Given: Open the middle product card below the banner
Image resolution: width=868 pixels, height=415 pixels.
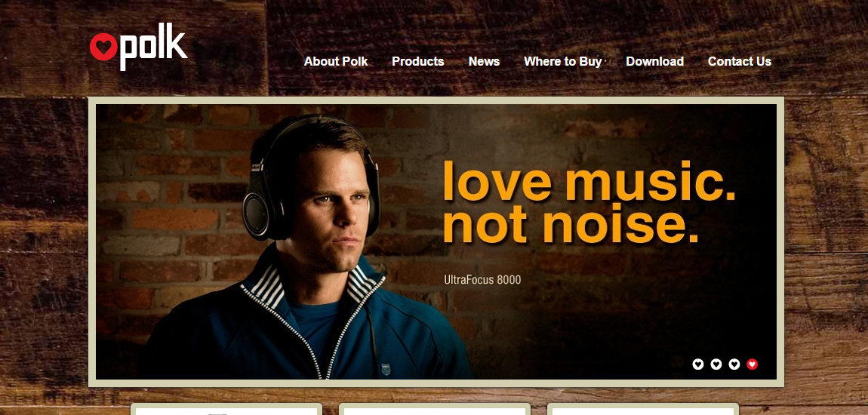Looking at the screenshot, I should [x=435, y=410].
